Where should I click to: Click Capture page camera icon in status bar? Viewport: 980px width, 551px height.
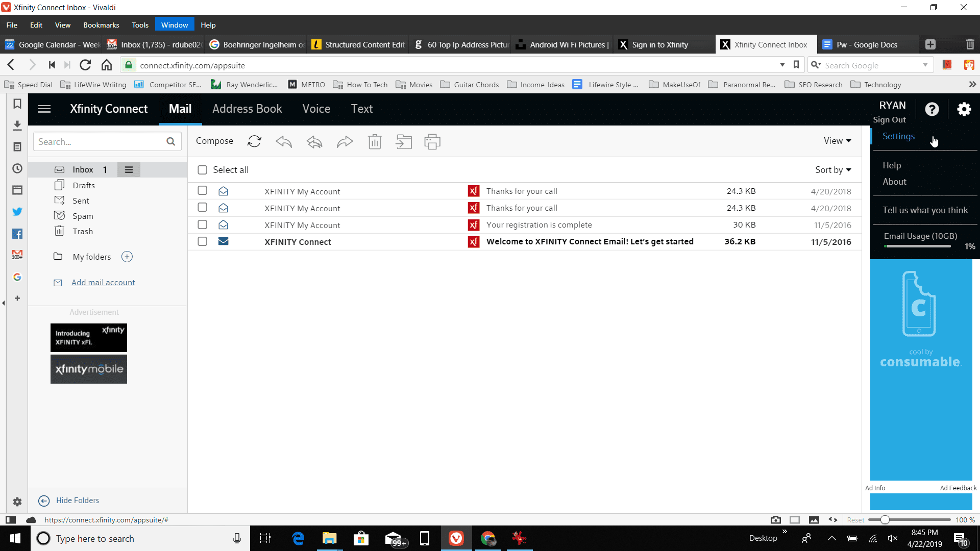click(x=776, y=520)
